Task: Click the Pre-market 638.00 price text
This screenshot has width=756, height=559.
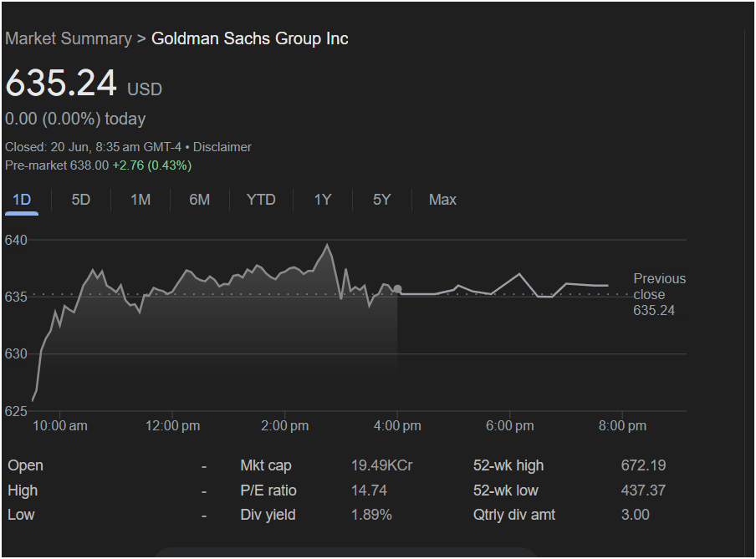Action: click(57, 165)
